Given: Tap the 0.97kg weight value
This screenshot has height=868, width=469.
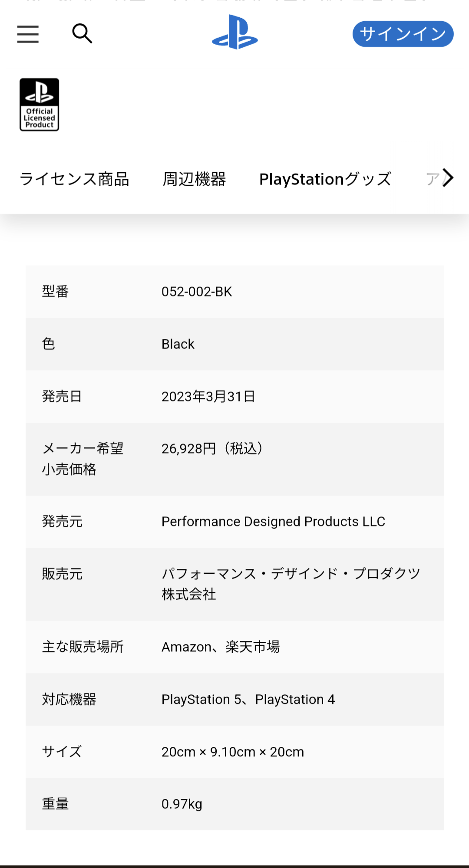Looking at the screenshot, I should click(x=182, y=804).
